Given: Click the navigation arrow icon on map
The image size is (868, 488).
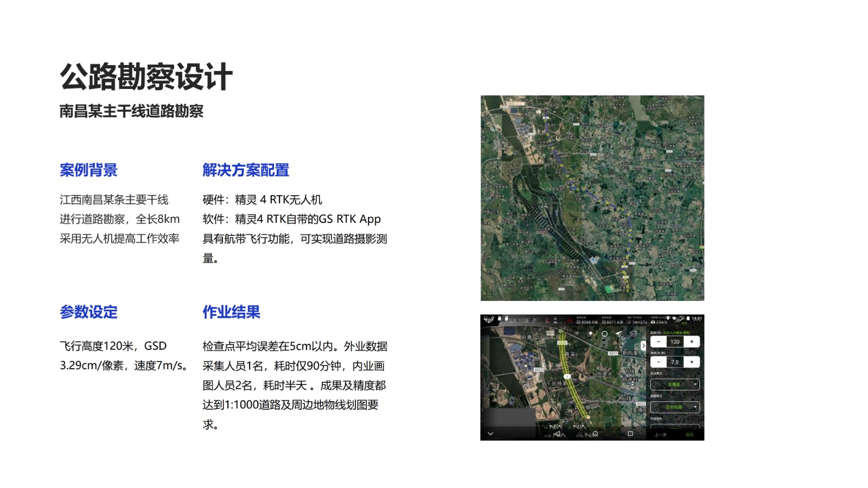Looking at the screenshot, I should (618, 334).
